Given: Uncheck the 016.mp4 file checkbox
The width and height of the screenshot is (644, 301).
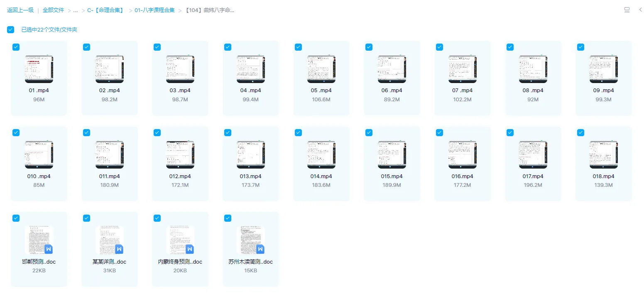Looking at the screenshot, I should pos(439,132).
